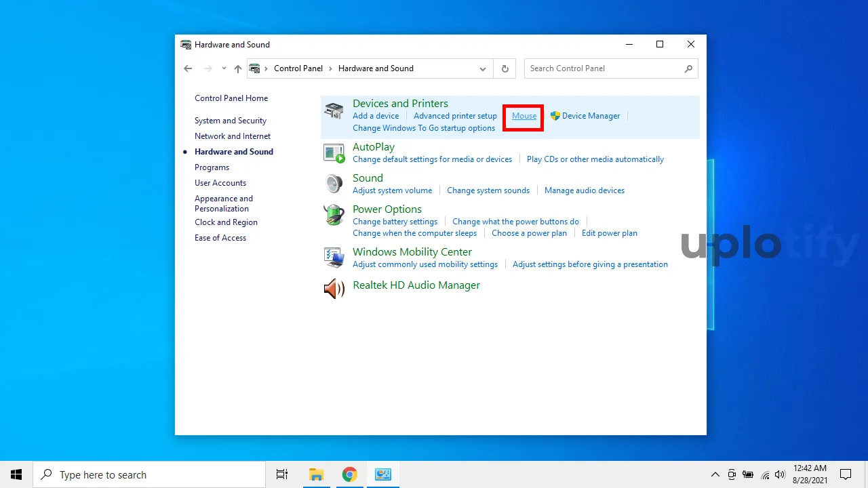Open the Device Manager link
868x488 pixels.
click(x=591, y=116)
